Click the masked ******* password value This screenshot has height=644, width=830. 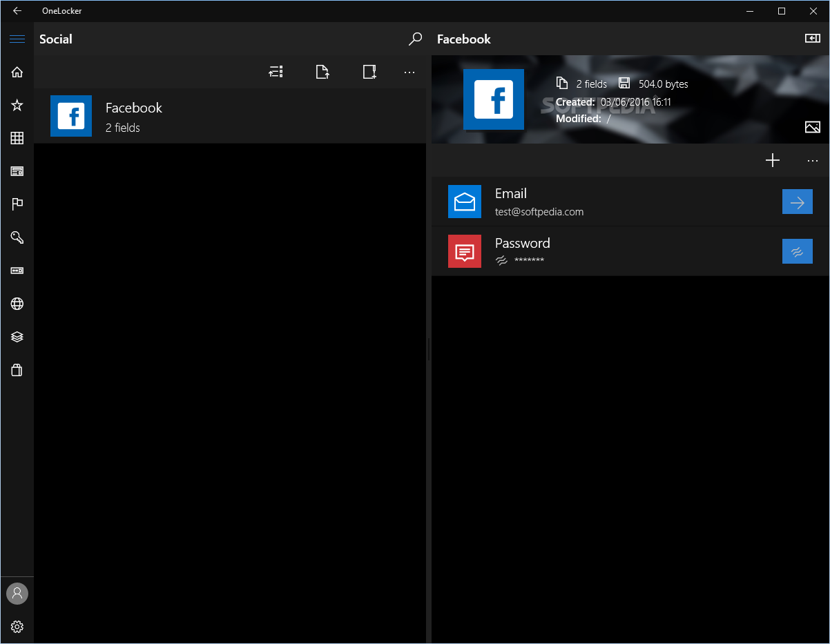(x=530, y=260)
